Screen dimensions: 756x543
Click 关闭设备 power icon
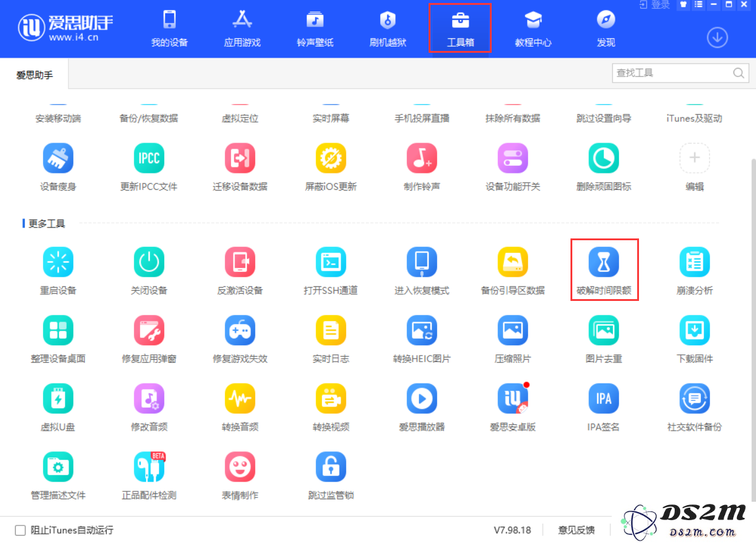click(x=149, y=262)
